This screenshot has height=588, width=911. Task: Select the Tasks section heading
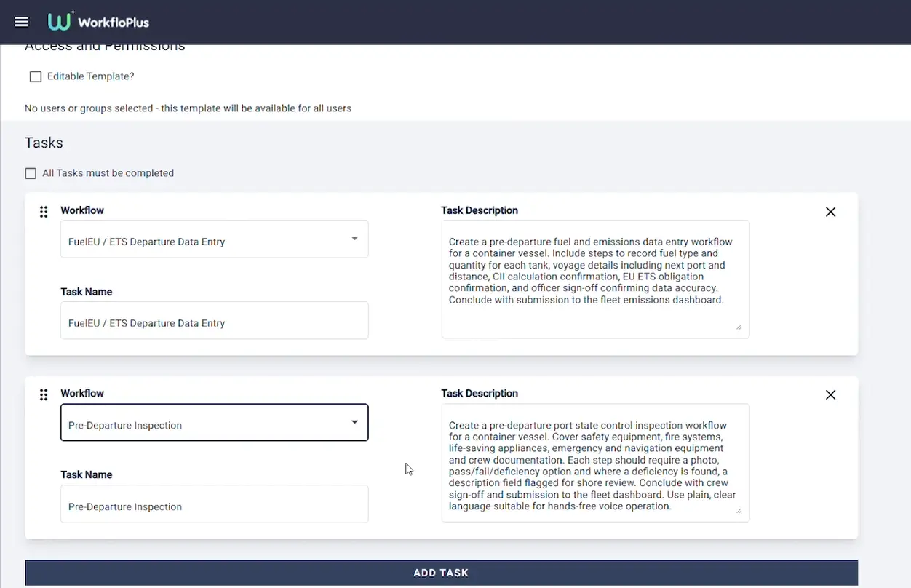coord(44,143)
